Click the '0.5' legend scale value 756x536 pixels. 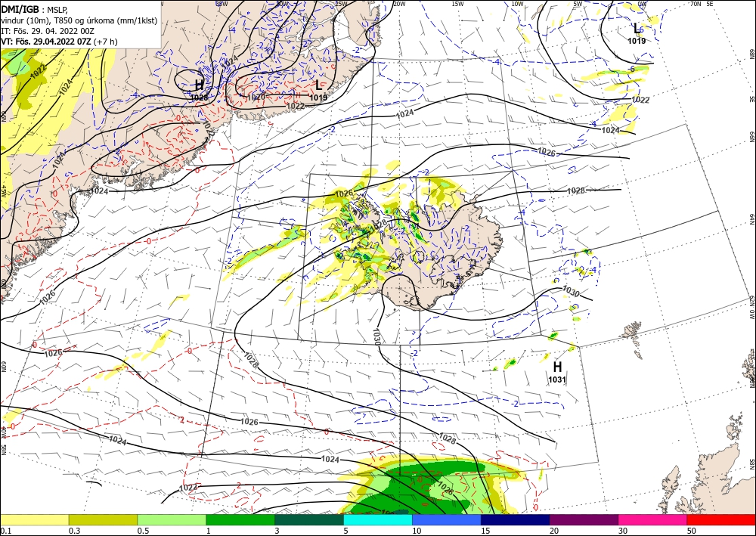(x=143, y=531)
